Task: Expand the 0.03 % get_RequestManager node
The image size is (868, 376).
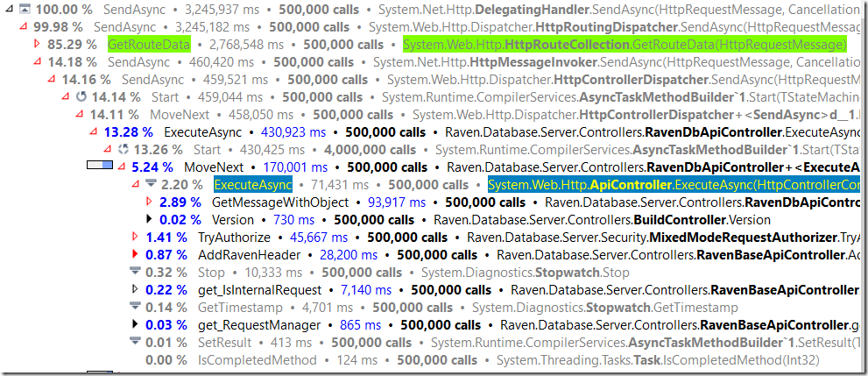Action: pos(135,324)
